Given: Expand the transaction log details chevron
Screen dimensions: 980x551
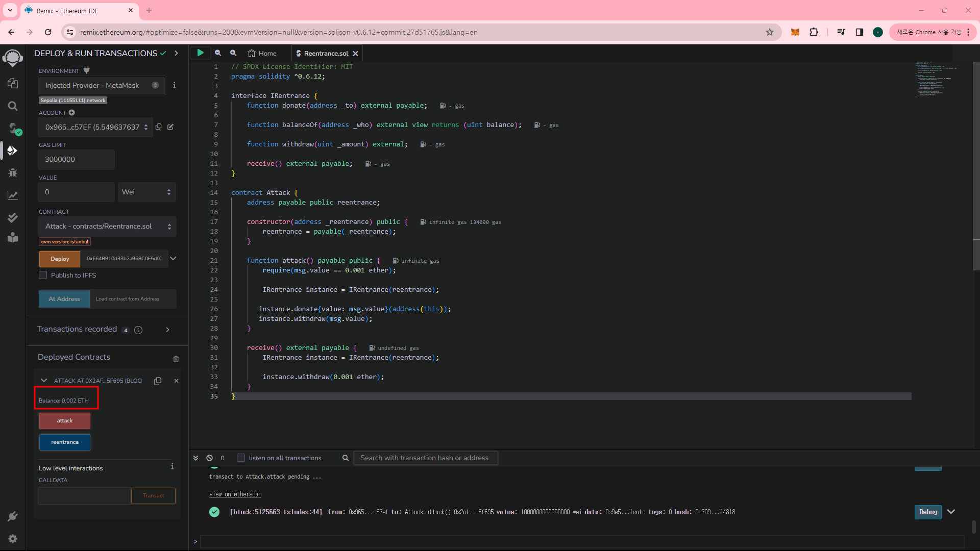Looking at the screenshot, I should 951,512.
